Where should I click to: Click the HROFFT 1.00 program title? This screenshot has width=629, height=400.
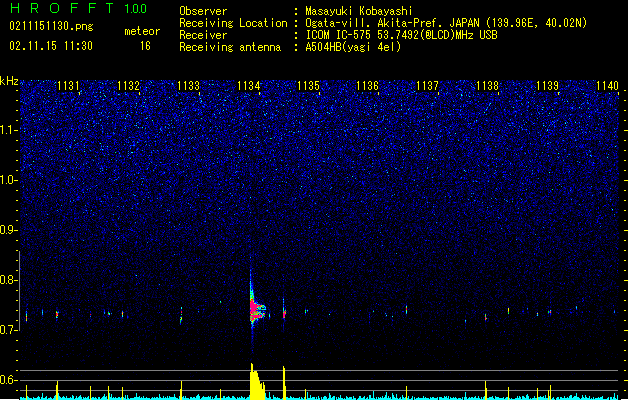pos(79,8)
